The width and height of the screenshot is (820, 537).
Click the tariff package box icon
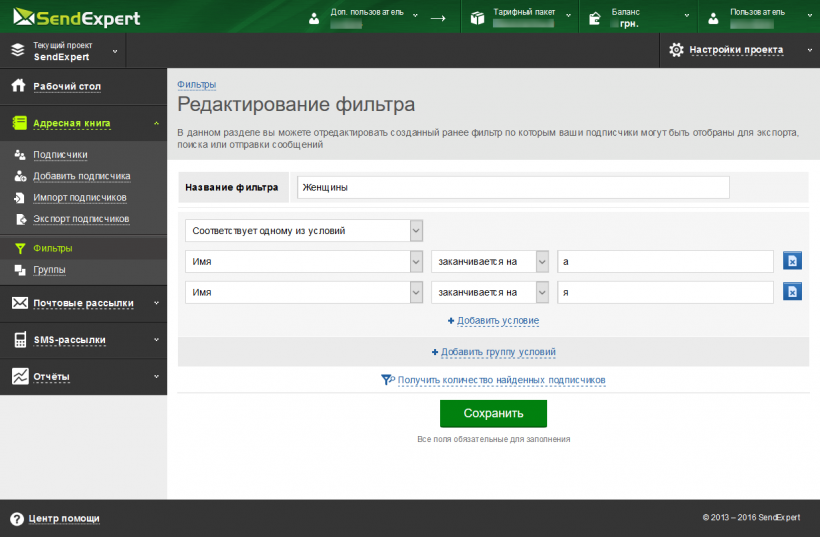477,18
